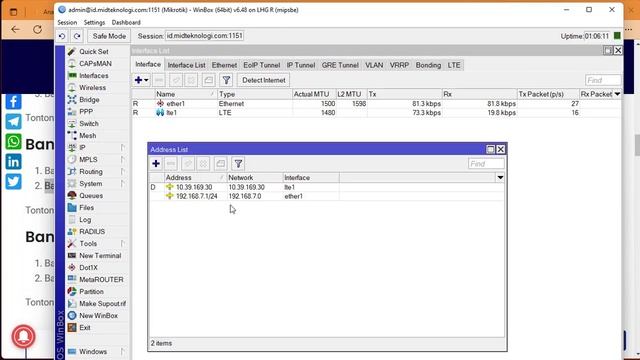Open Partition menu
Viewport: 640px width, 360px height.
(91, 291)
